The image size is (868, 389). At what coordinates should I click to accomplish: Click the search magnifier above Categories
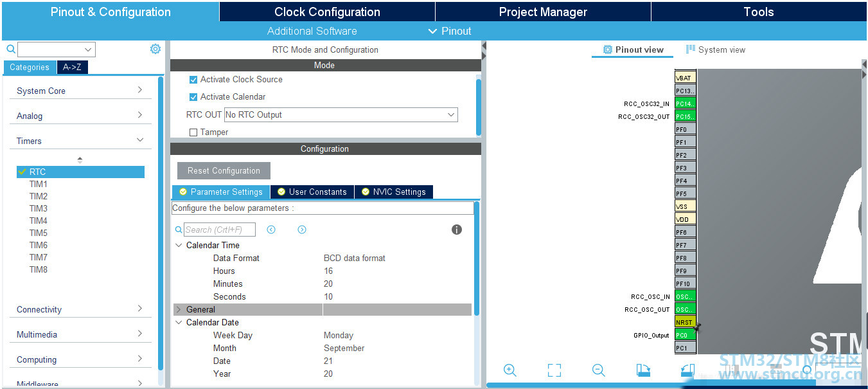pos(11,49)
